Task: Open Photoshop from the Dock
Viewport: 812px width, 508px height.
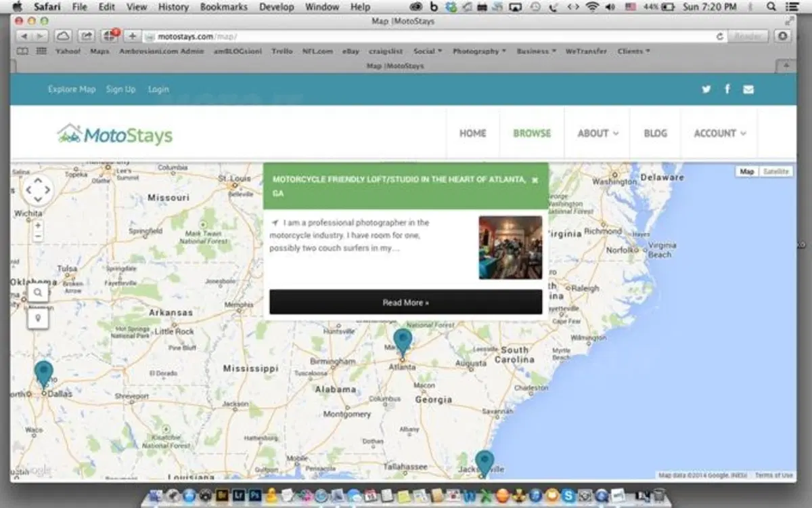Action: [255, 495]
